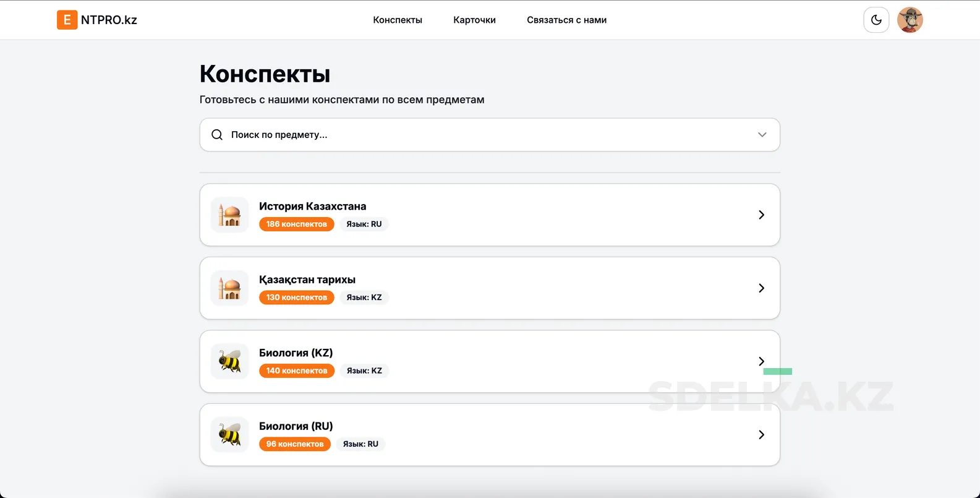Click the 140 конспектов orange badge
Image resolution: width=980 pixels, height=498 pixels.
pos(297,371)
